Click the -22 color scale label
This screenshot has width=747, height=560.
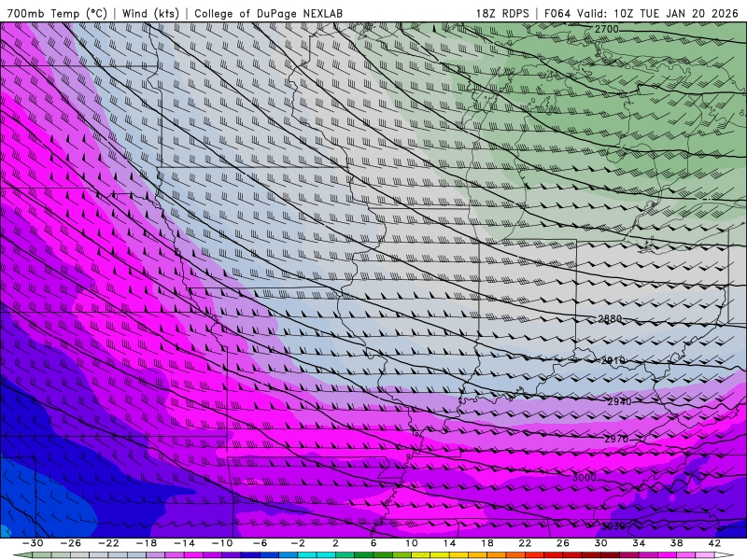(108, 543)
